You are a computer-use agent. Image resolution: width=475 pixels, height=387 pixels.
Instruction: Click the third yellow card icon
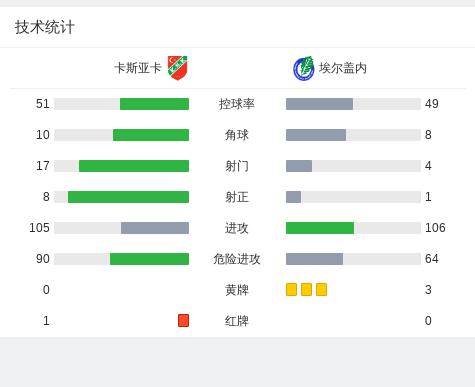pyautogui.click(x=321, y=289)
